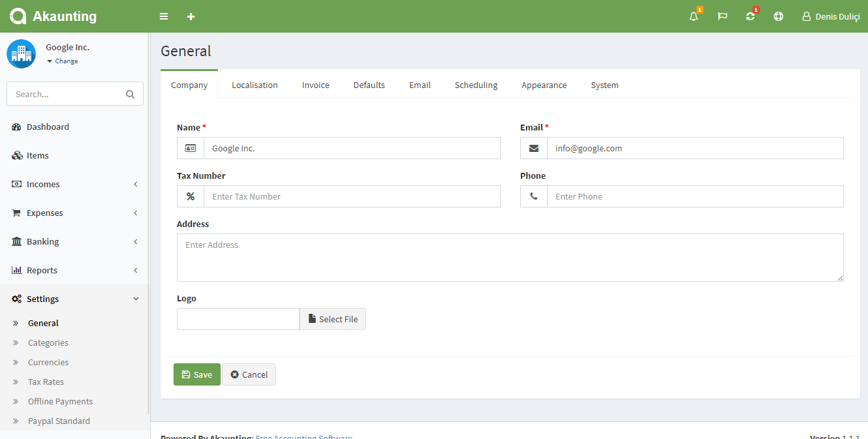This screenshot has height=439, width=868.
Task: Open the General settings link
Action: click(x=43, y=323)
